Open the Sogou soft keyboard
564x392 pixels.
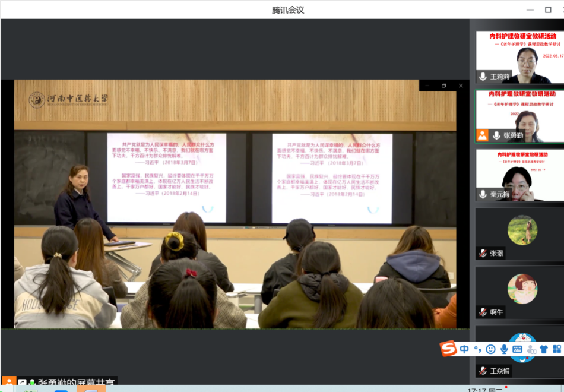coord(517,349)
